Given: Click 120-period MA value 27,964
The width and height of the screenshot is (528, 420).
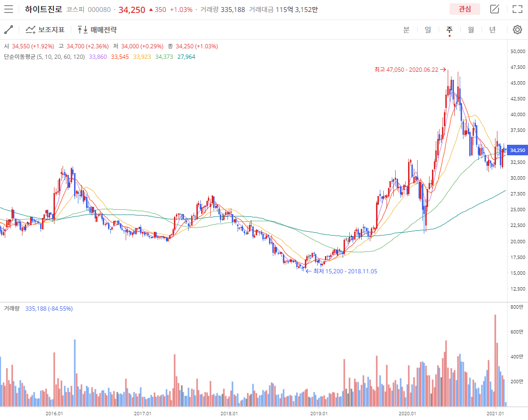Looking at the screenshot, I should (x=186, y=56).
